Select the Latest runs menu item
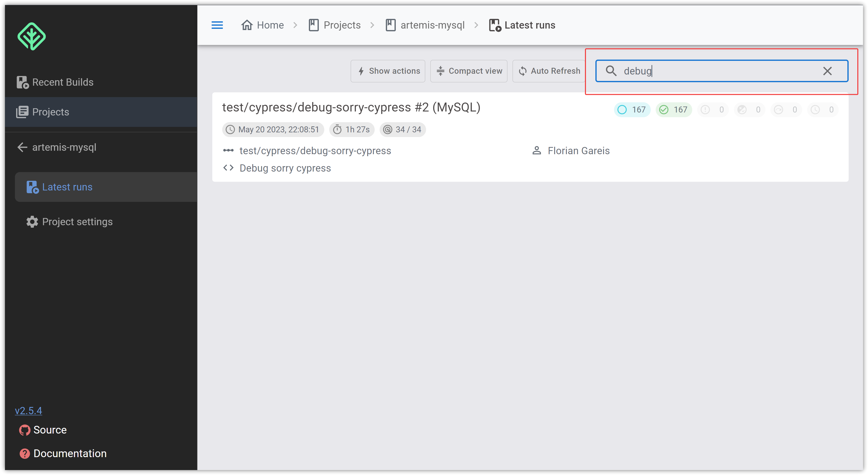This screenshot has width=868, height=475. (67, 187)
